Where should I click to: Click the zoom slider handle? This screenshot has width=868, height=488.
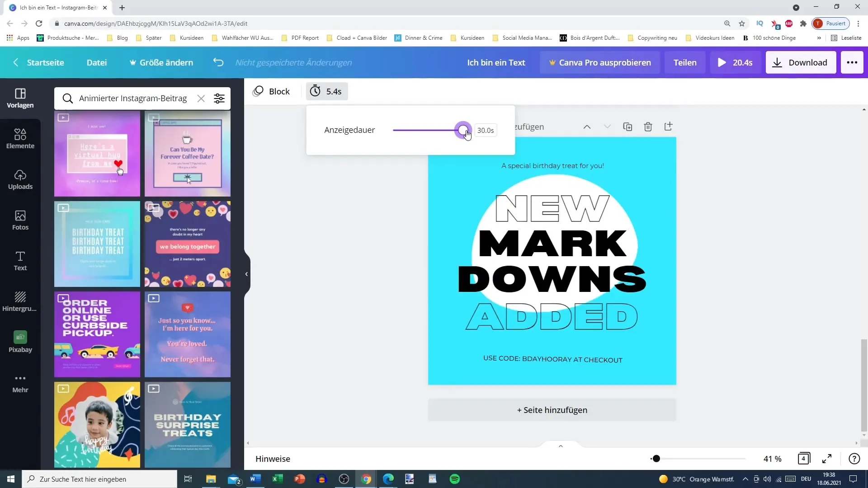point(656,459)
